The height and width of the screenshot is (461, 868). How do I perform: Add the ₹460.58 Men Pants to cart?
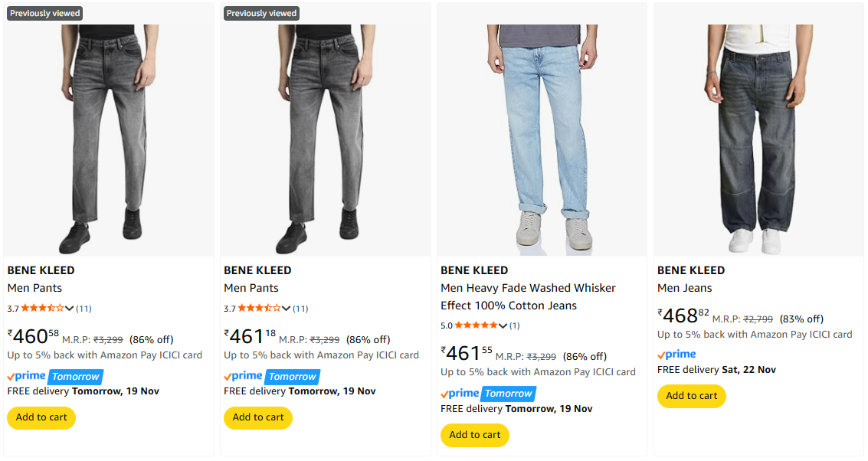[41, 417]
